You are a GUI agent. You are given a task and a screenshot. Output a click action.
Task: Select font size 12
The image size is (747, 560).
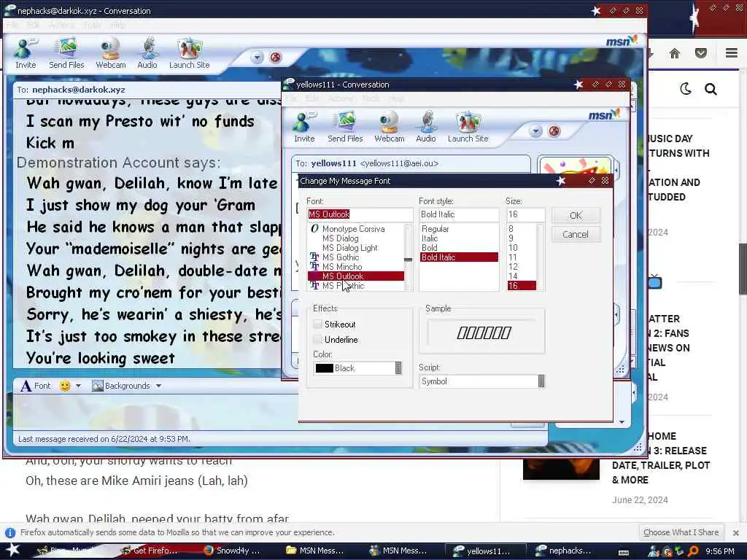click(x=513, y=267)
